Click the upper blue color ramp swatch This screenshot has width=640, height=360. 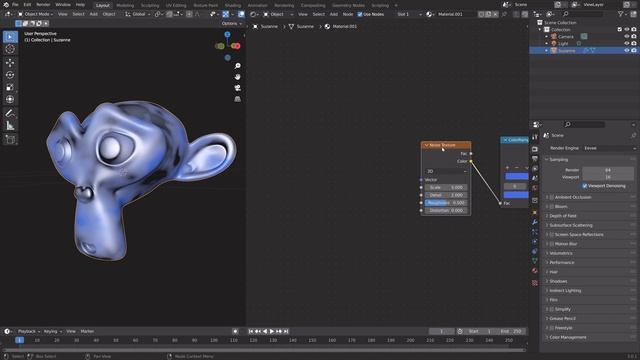click(517, 176)
